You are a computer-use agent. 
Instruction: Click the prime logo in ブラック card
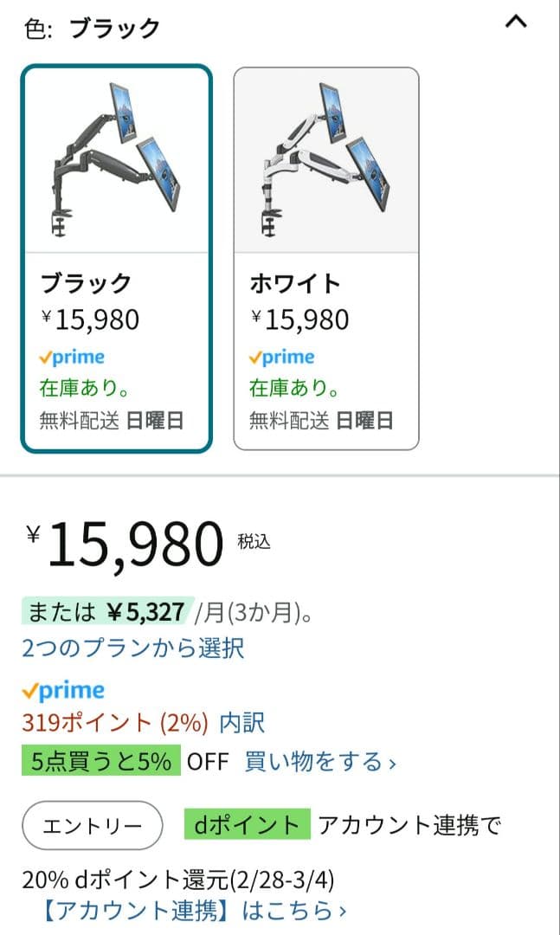click(72, 358)
